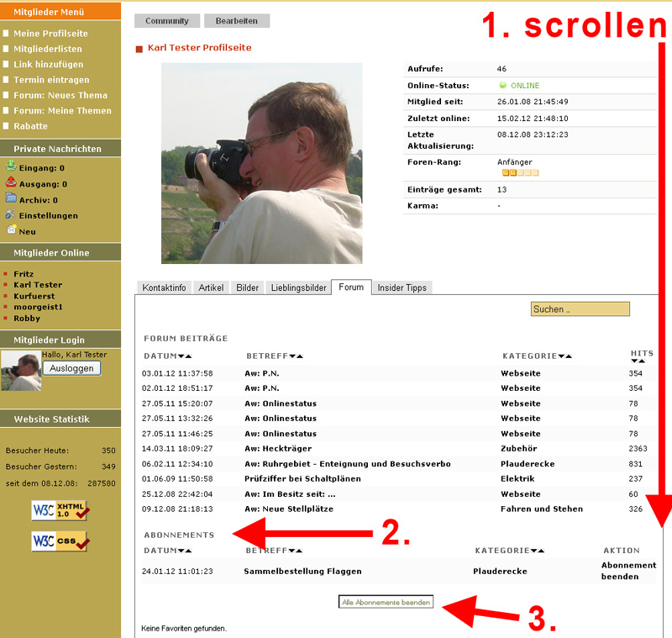Click the Einstellungen tools icon
This screenshot has height=638, width=672.
pos(11,215)
